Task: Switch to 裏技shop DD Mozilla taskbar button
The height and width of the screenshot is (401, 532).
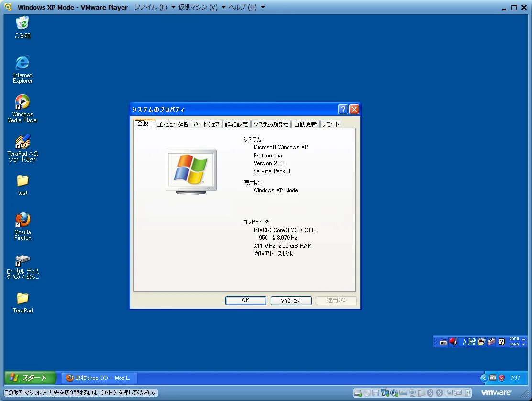Action: [100, 378]
